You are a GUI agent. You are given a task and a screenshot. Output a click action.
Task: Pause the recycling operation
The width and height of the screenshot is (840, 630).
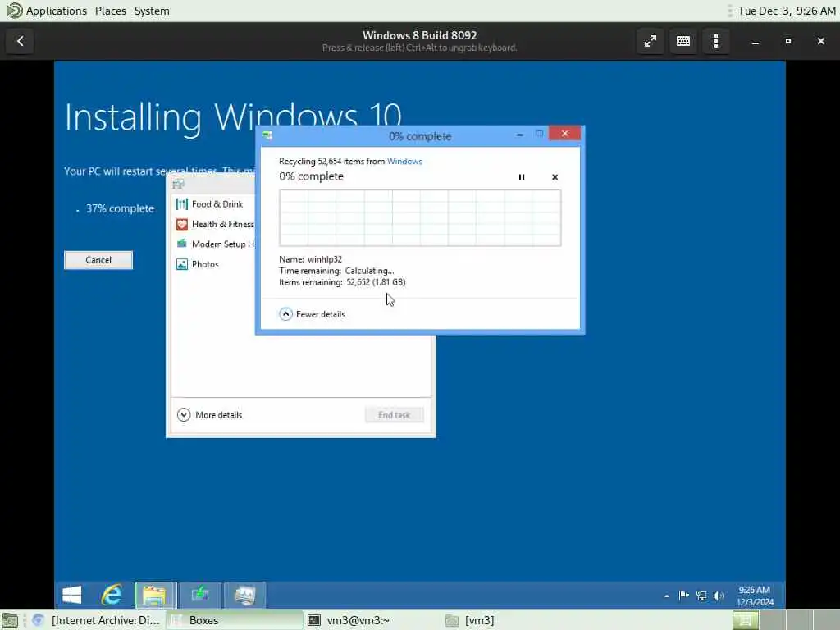(521, 177)
